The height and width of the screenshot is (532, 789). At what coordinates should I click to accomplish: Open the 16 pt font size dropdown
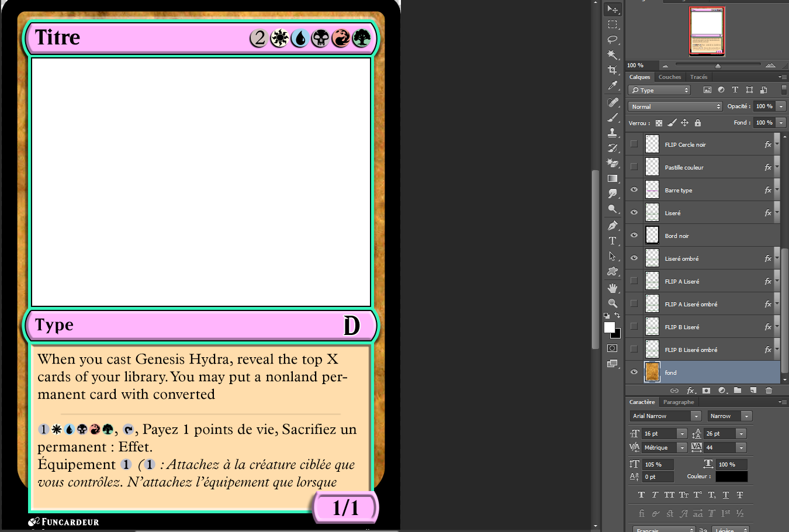pyautogui.click(x=682, y=434)
